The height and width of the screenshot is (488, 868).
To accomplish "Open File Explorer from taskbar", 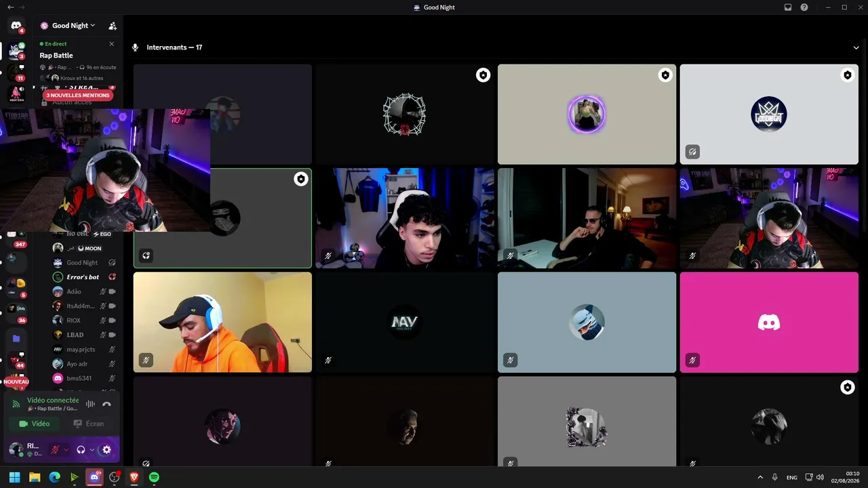I will (x=35, y=477).
